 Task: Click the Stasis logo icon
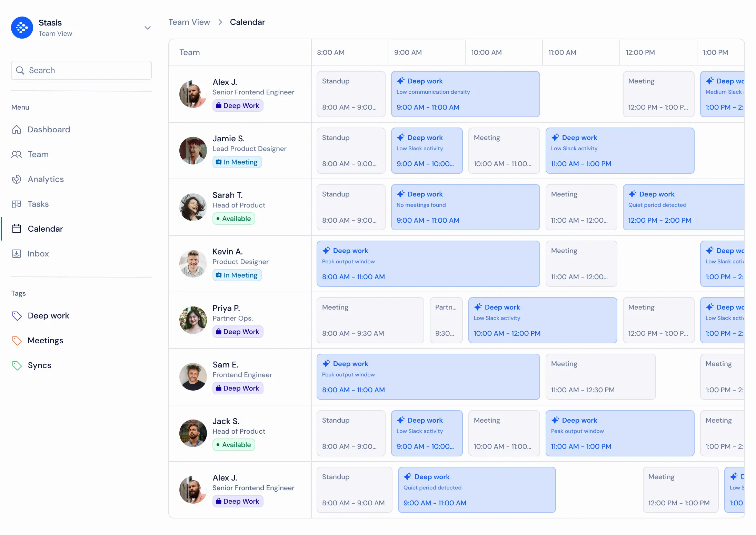click(x=22, y=28)
